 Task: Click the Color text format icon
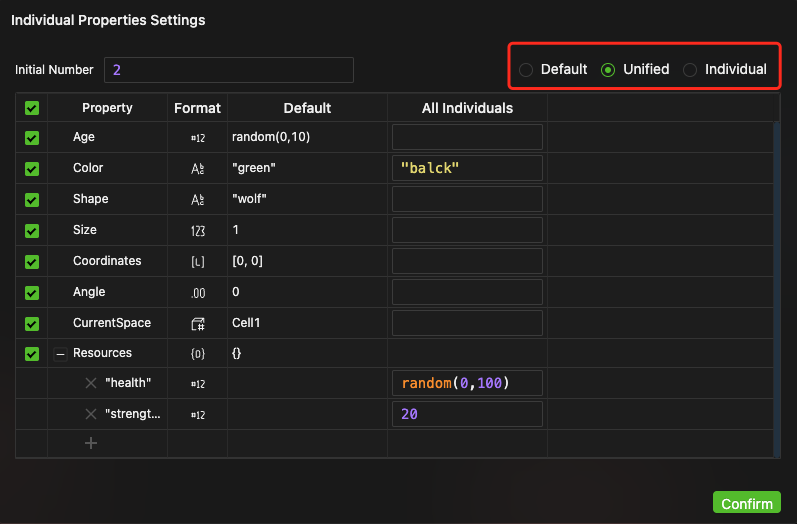coord(197,168)
